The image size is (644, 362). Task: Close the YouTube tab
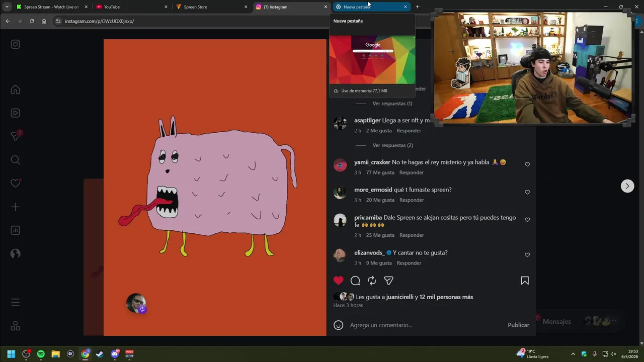[x=166, y=7]
